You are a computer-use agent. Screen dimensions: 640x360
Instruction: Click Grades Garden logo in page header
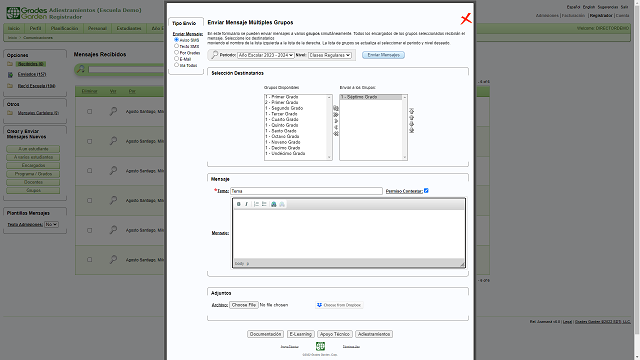point(27,13)
